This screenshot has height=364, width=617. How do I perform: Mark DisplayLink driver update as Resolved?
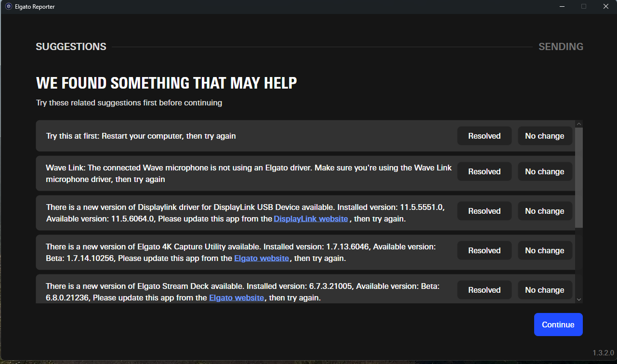[x=485, y=211]
